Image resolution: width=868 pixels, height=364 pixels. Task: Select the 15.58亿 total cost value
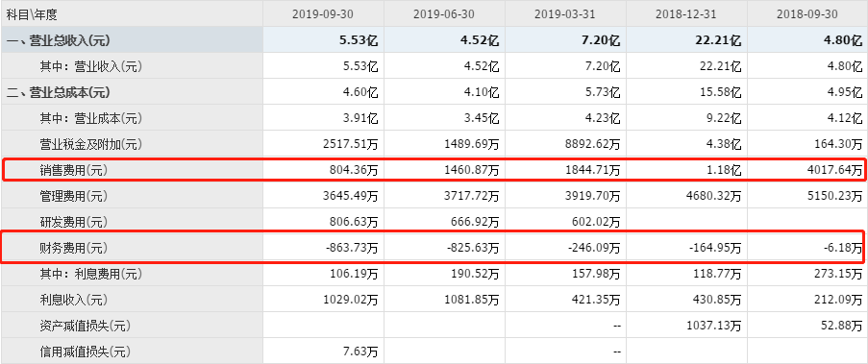(722, 92)
